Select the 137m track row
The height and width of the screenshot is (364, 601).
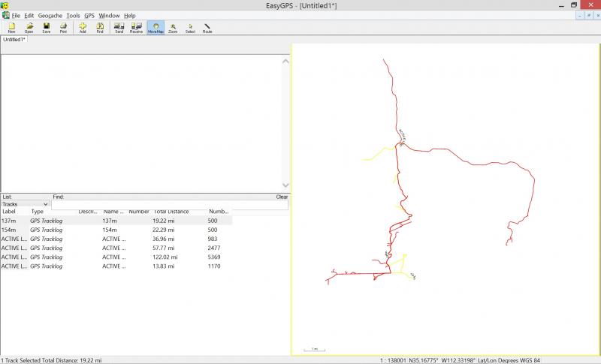click(116, 221)
